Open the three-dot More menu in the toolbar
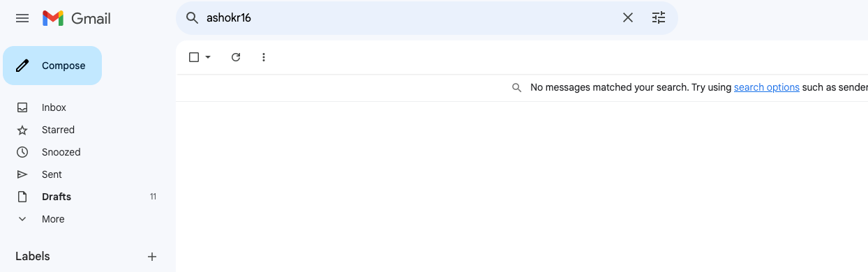The width and height of the screenshot is (868, 272). tap(264, 57)
